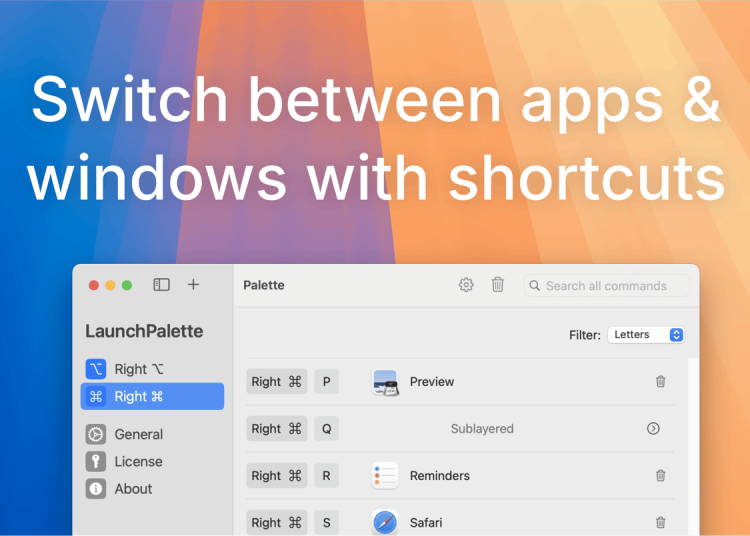Toggle the sidebar visibility button
Screen dimensions: 750x536
(161, 285)
